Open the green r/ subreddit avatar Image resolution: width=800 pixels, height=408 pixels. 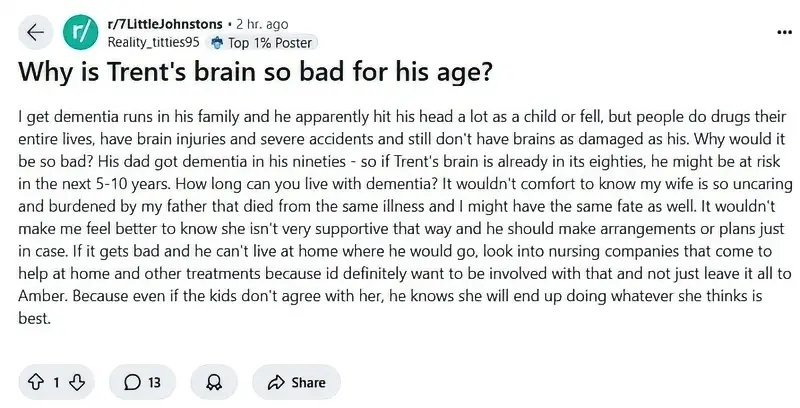click(x=79, y=32)
